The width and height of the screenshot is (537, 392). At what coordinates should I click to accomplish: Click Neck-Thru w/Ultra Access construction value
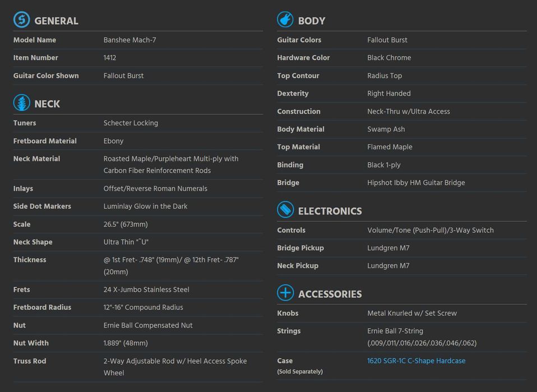[409, 111]
